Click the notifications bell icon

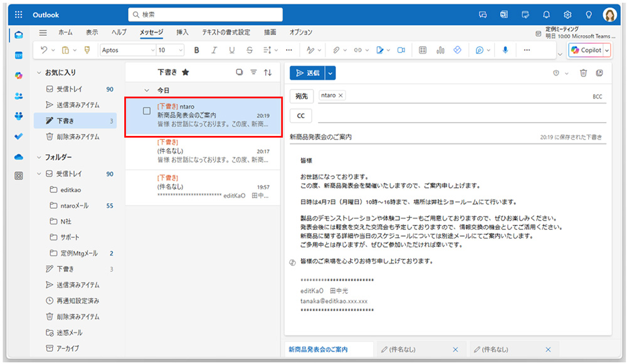(546, 15)
